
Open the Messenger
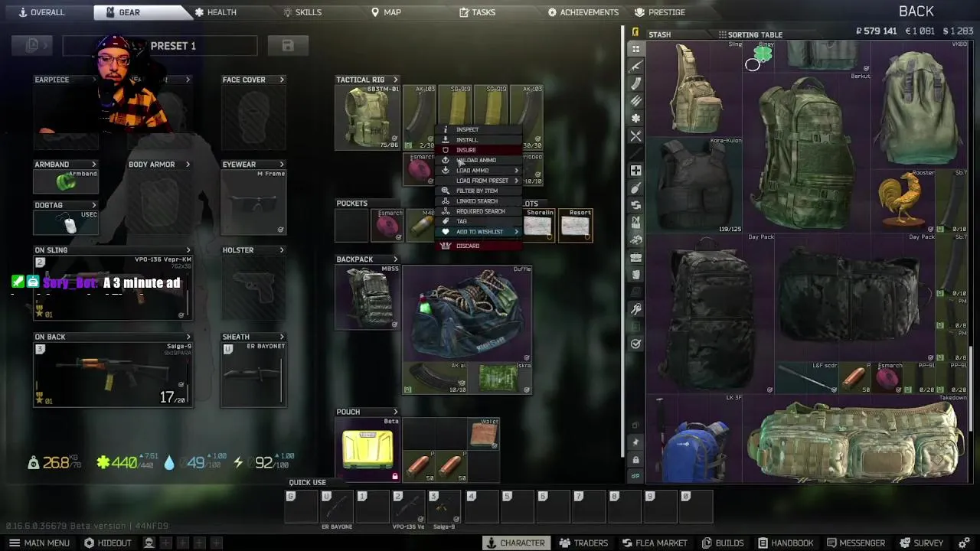[855, 543]
